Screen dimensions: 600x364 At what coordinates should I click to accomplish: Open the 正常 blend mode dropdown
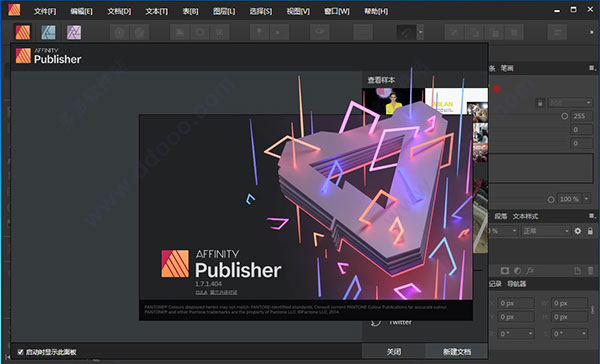[546, 231]
